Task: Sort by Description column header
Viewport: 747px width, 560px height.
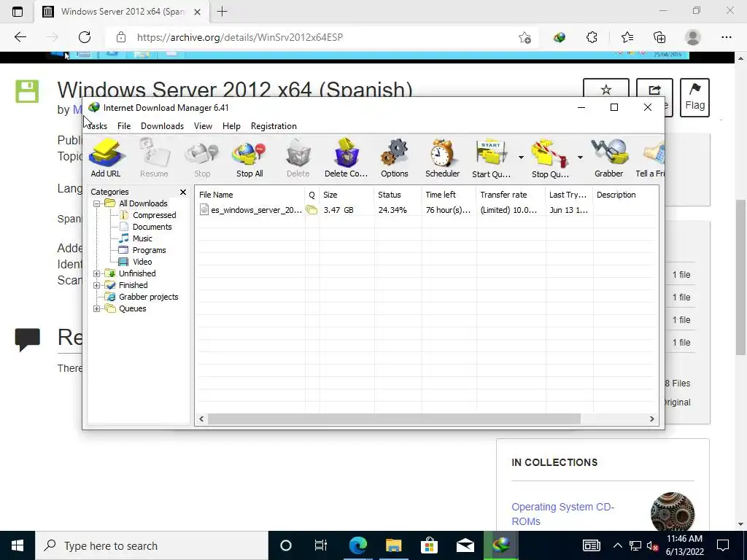Action: tap(626, 195)
